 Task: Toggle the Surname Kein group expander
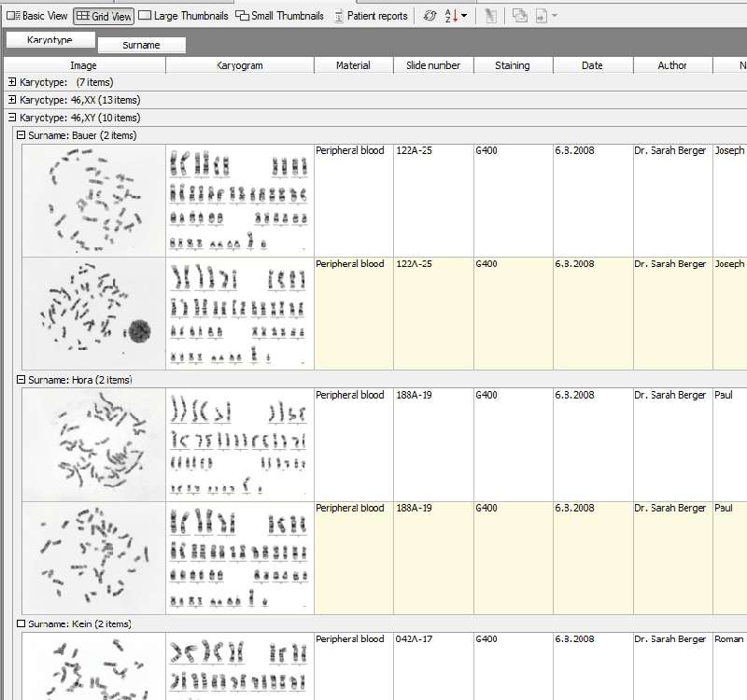pyautogui.click(x=21, y=623)
